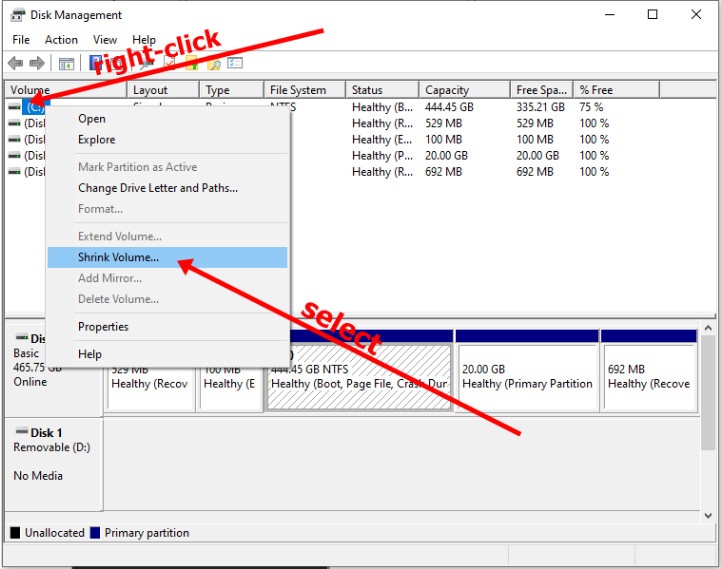721x569 pixels.
Task: Click the 692 MB capacity cell
Action: tap(443, 172)
